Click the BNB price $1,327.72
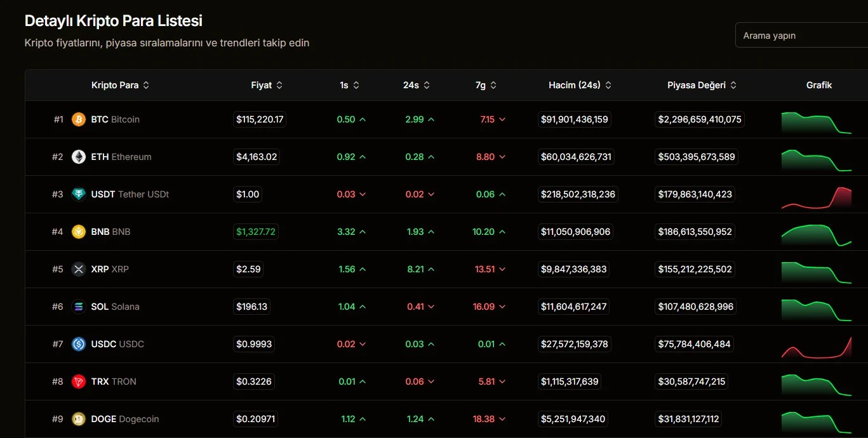The width and height of the screenshot is (868, 438). [x=256, y=232]
